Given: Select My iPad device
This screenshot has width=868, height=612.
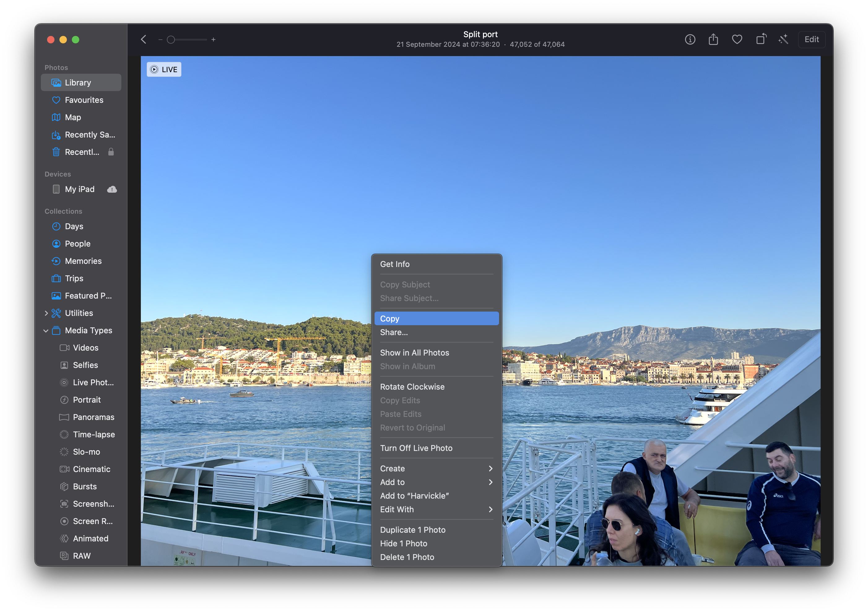Looking at the screenshot, I should [81, 189].
